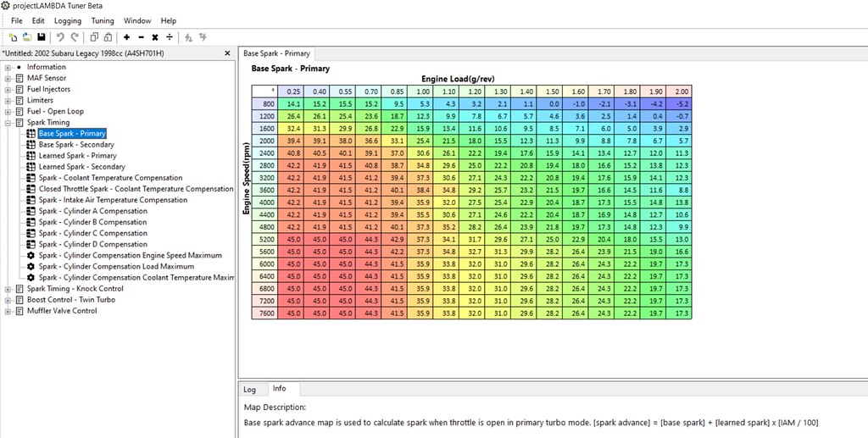
Task: Select Base Spark - Primary in the tree
Action: 72,133
